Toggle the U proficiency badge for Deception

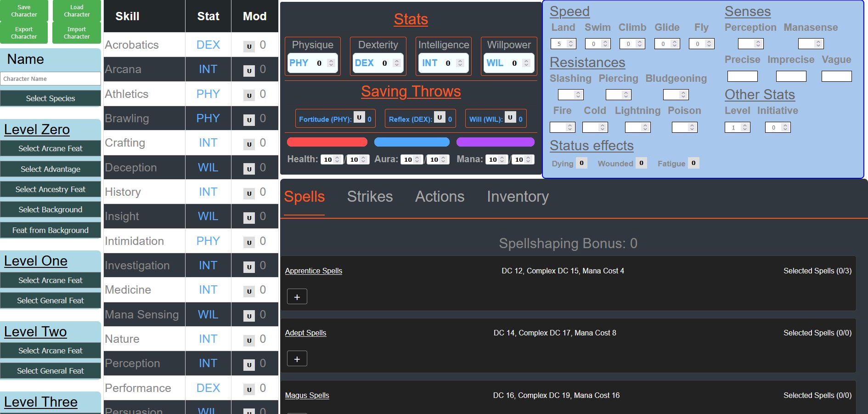[248, 167]
